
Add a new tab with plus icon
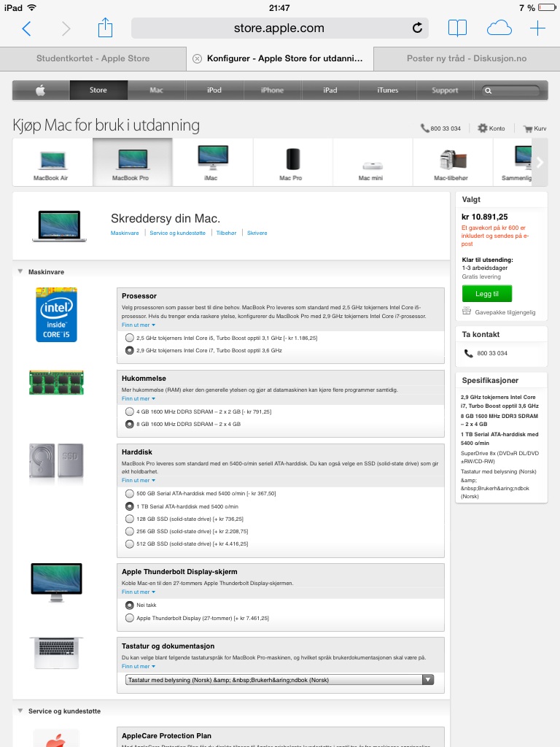(537, 28)
